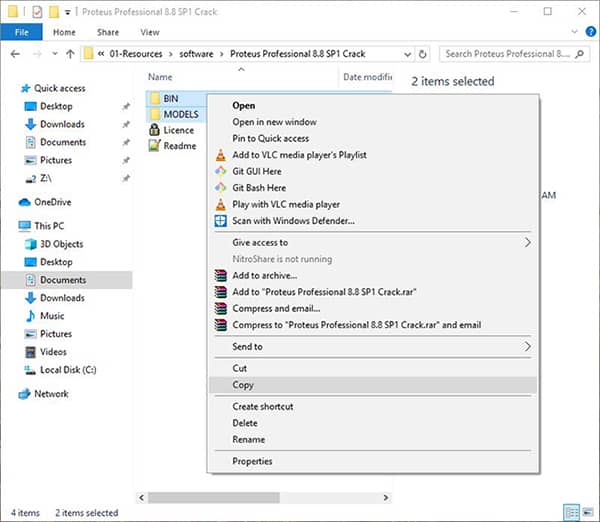Open Local Disk (C:) in sidebar

click(68, 370)
